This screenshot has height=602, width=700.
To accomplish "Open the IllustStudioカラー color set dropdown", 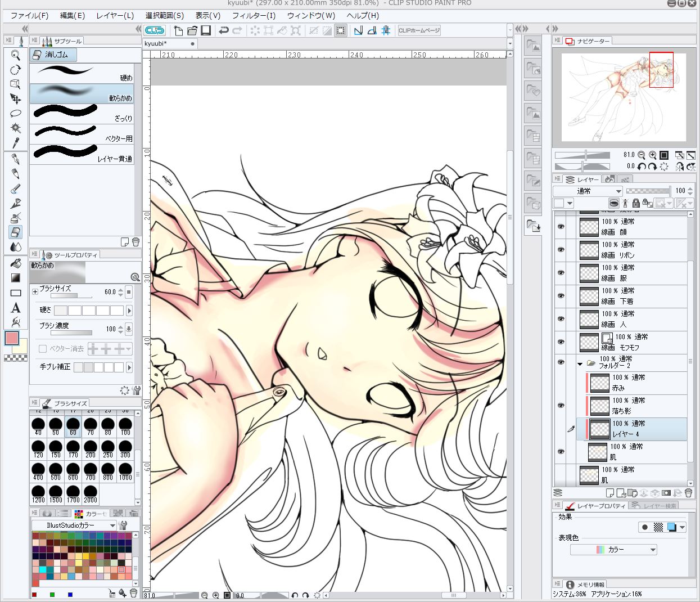I will point(74,525).
